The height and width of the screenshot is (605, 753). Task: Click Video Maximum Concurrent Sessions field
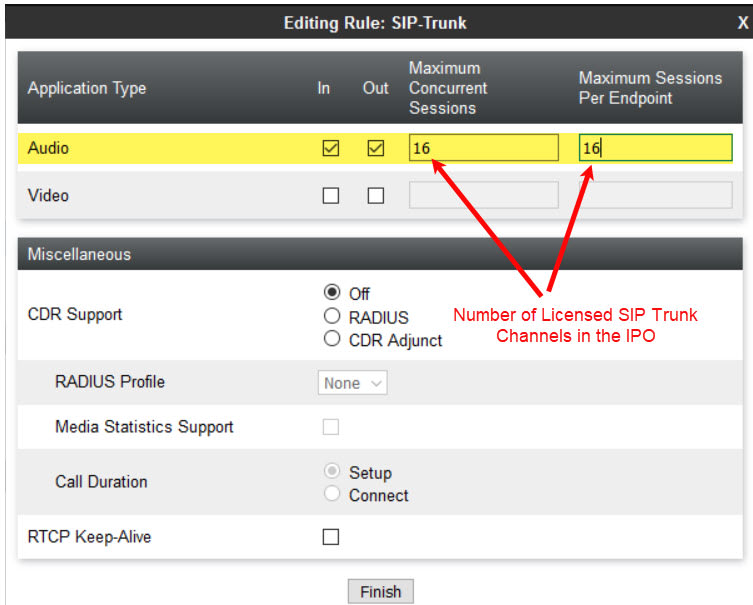click(484, 194)
